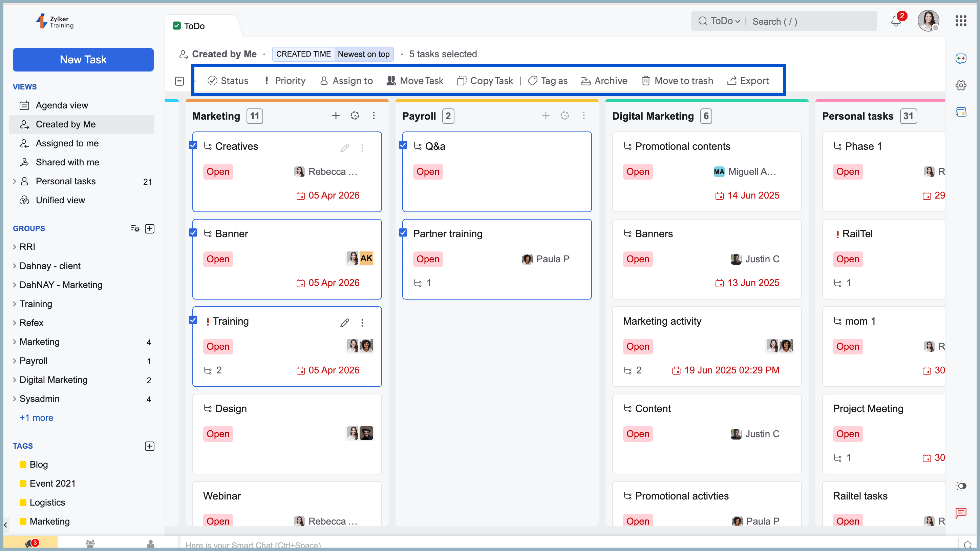Click the Zylker Training logo
The image size is (980, 551).
point(55,22)
